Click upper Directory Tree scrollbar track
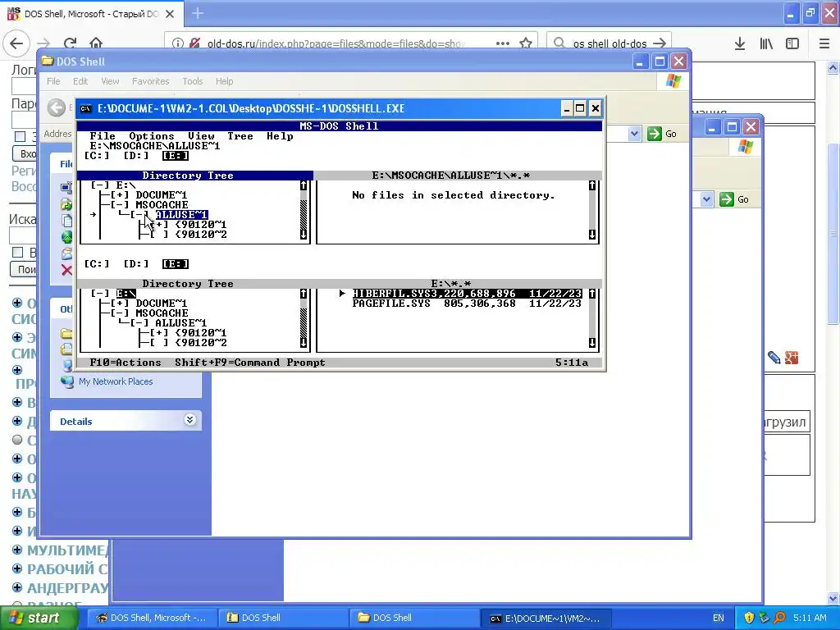The width and height of the screenshot is (840, 630). coord(304,210)
